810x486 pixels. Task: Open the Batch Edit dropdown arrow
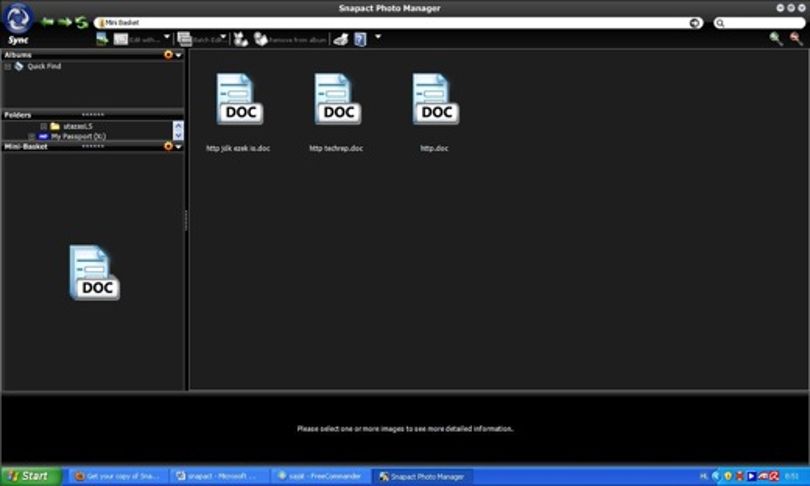[223, 37]
